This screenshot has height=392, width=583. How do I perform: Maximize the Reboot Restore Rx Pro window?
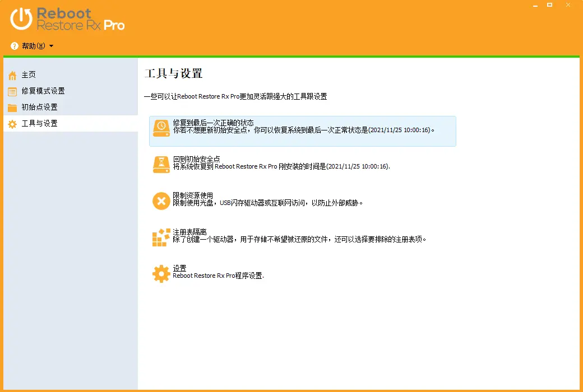[549, 5]
